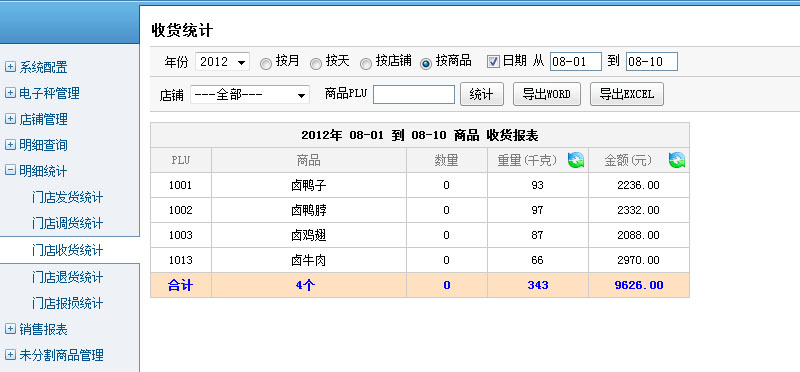The image size is (800, 372).
Task: Click the 卤鸭脖 product cell
Action: click(309, 210)
